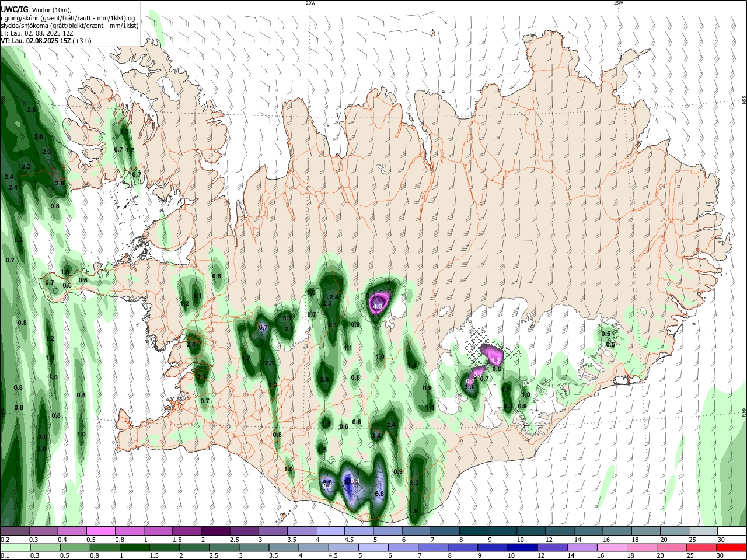
Task: Pick the bright red 30+ rain legend swatch
Action: [x=732, y=547]
